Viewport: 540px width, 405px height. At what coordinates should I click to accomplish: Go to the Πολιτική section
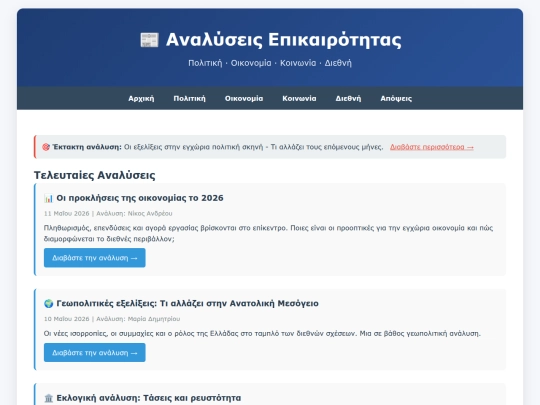(189, 98)
